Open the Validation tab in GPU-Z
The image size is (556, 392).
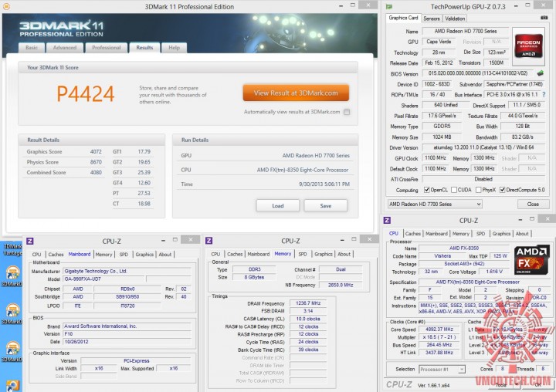point(455,19)
